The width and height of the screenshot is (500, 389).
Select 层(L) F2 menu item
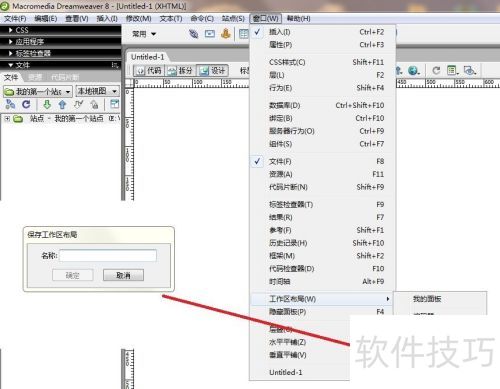point(322,75)
